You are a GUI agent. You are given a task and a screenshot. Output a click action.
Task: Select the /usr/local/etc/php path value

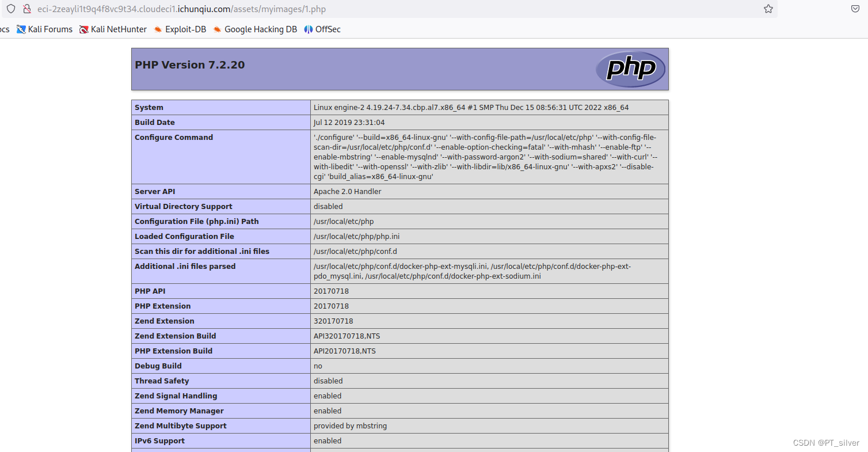(344, 222)
